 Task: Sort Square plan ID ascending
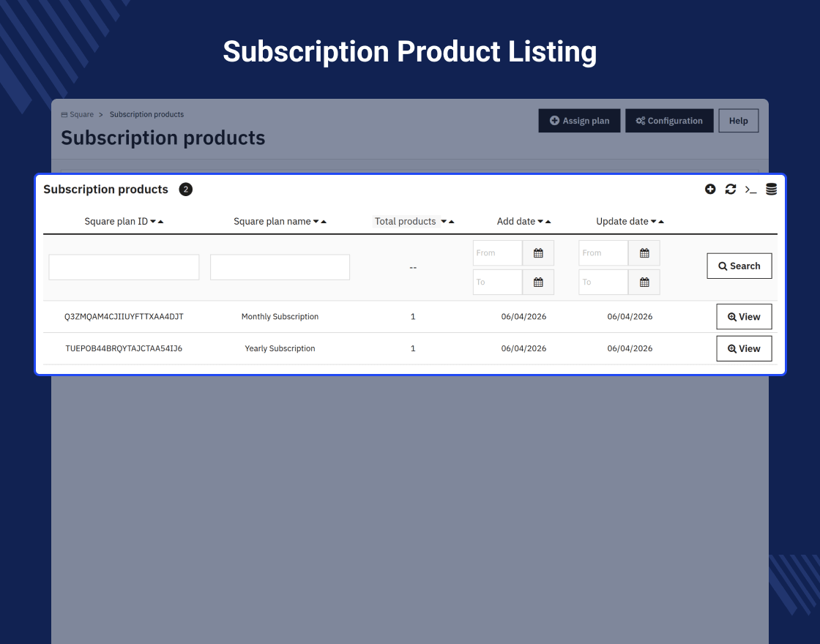[x=161, y=222]
